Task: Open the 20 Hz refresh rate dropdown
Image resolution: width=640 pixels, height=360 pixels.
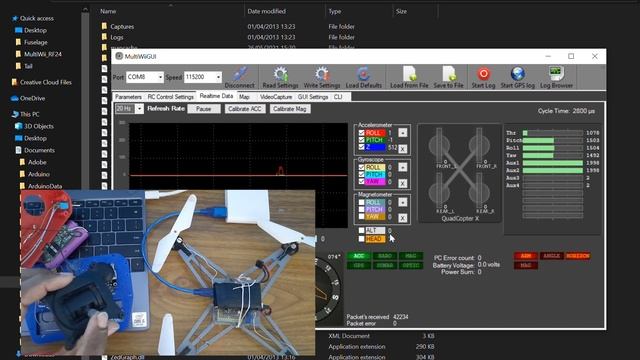Action: pos(139,109)
